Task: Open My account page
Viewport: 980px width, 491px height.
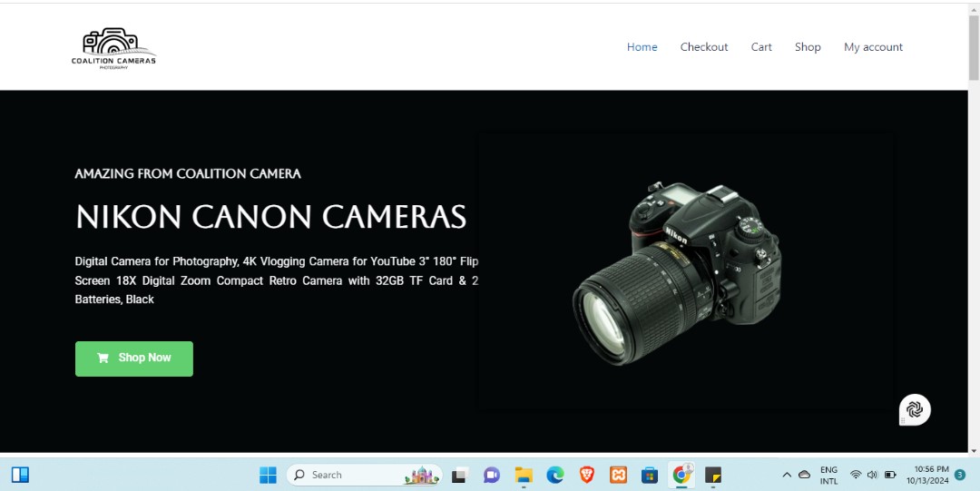Action: tap(873, 47)
